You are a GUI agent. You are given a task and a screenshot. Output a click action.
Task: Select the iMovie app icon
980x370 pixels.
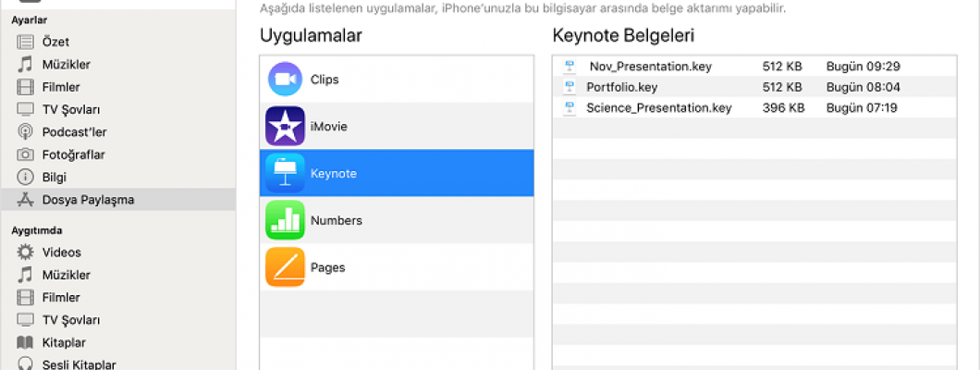coord(285,127)
